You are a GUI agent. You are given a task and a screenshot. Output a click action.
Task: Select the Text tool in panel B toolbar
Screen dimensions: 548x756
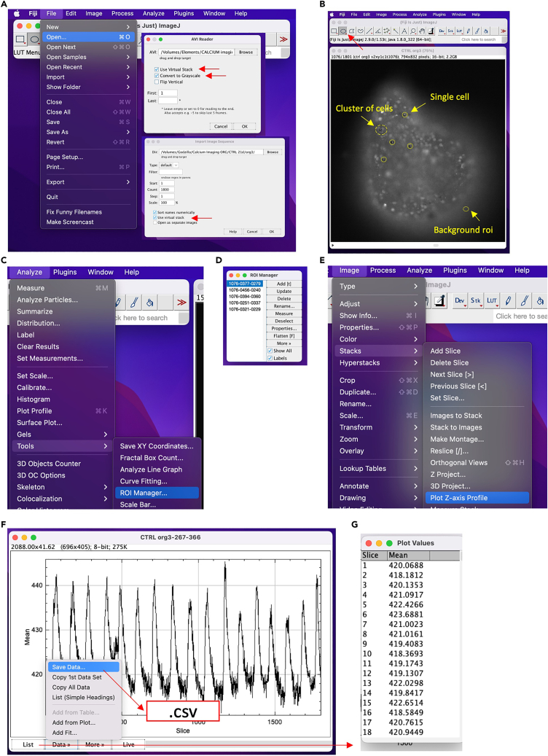[404, 31]
